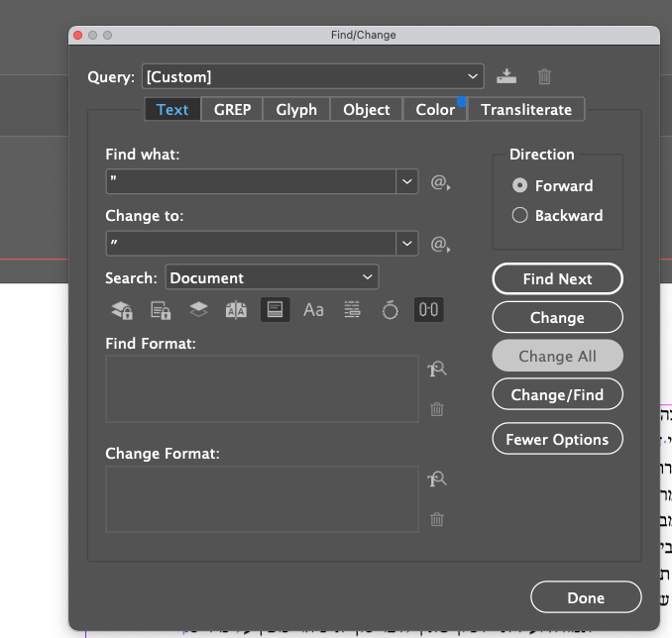Open special characters menu for Find what
Screen dimensions: 672x638
point(440,182)
